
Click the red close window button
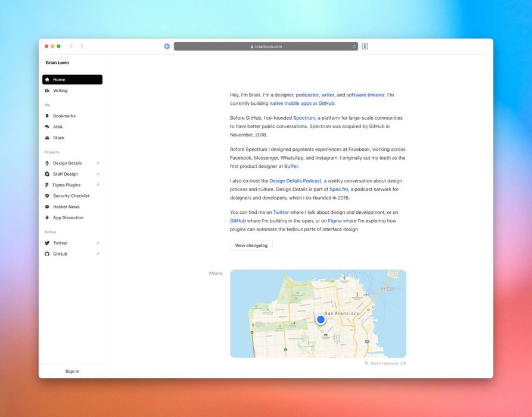coord(46,46)
